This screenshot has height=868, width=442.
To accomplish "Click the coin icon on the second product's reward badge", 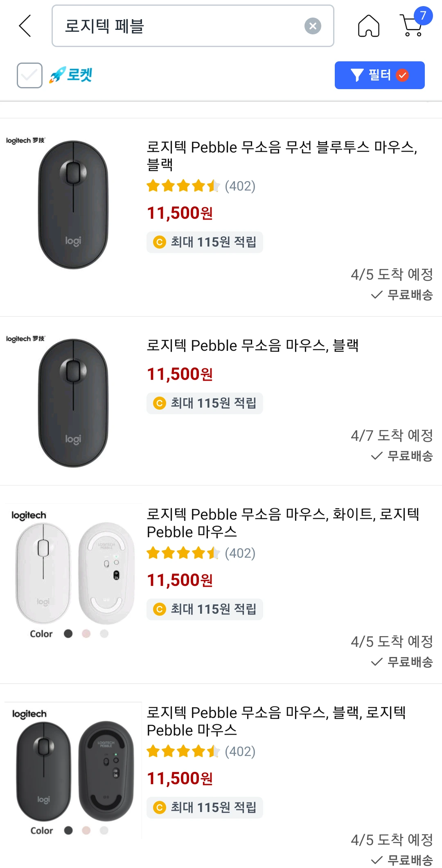I will click(x=159, y=404).
